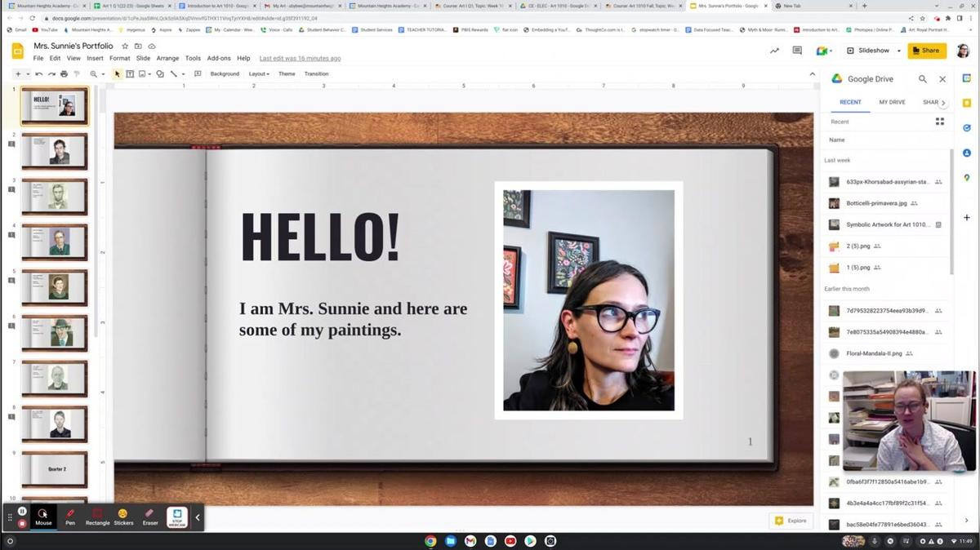Expand the Layout dropdown

(259, 74)
